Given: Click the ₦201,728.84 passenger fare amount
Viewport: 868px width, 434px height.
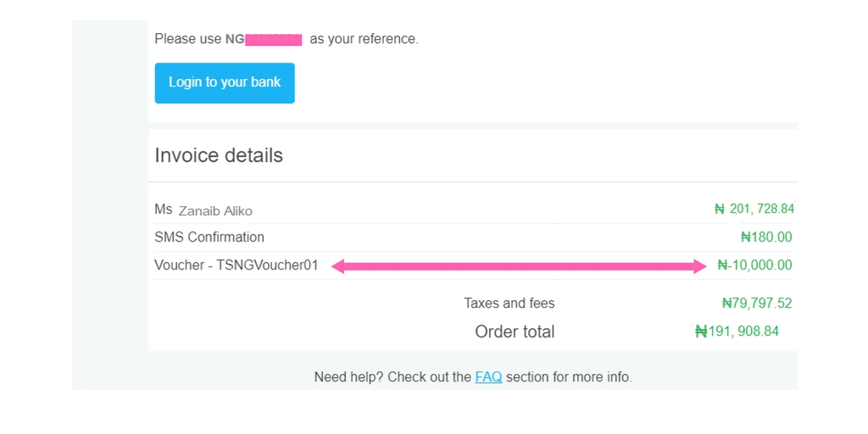Looking at the screenshot, I should tap(754, 209).
